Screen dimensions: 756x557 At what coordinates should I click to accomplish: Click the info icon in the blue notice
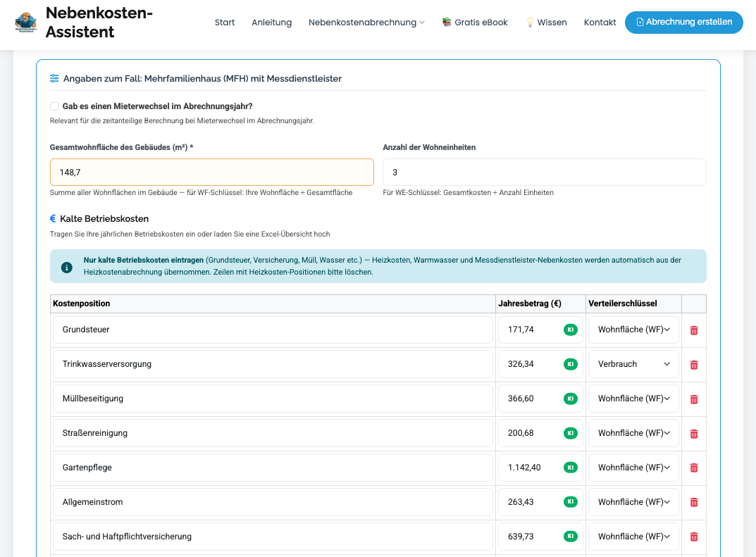tap(66, 268)
